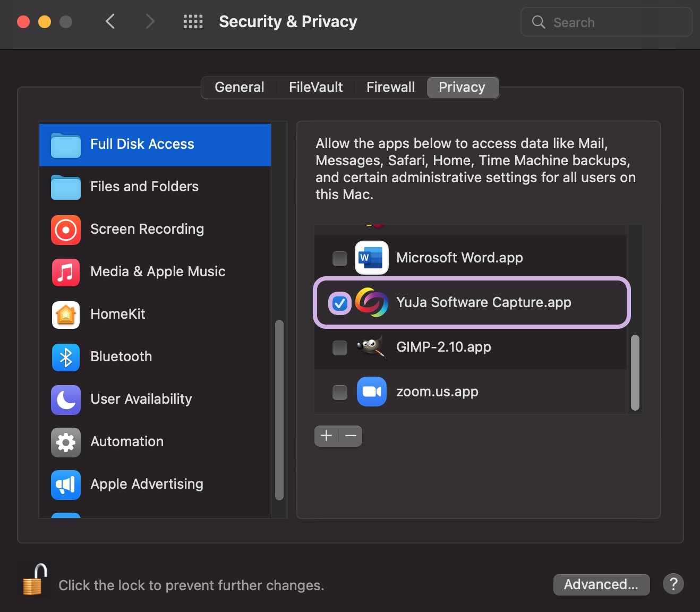The image size is (700, 612).
Task: Uncheck YuJa Software Capture.app checkbox
Action: point(340,303)
